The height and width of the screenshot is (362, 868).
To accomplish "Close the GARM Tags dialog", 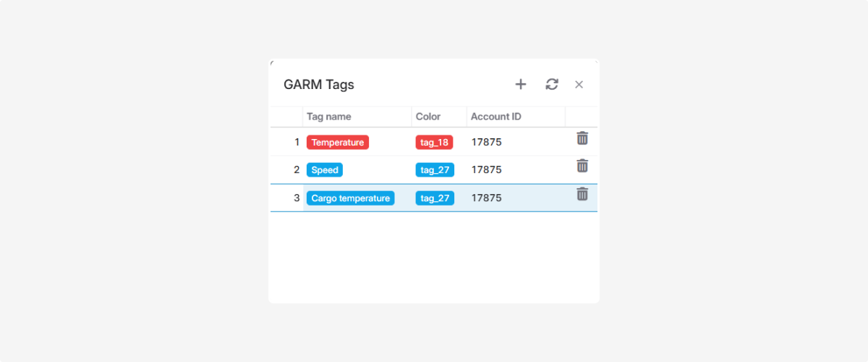I will [579, 85].
